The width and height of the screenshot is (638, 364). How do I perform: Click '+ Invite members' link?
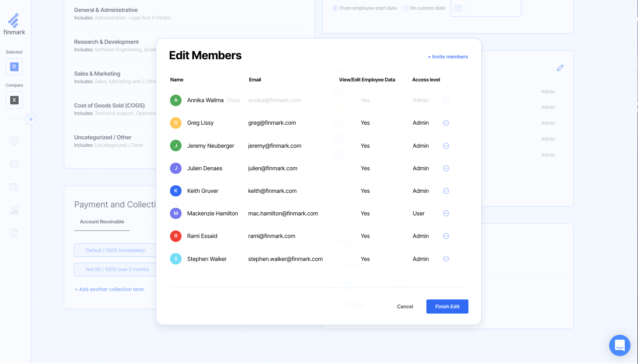tap(448, 57)
